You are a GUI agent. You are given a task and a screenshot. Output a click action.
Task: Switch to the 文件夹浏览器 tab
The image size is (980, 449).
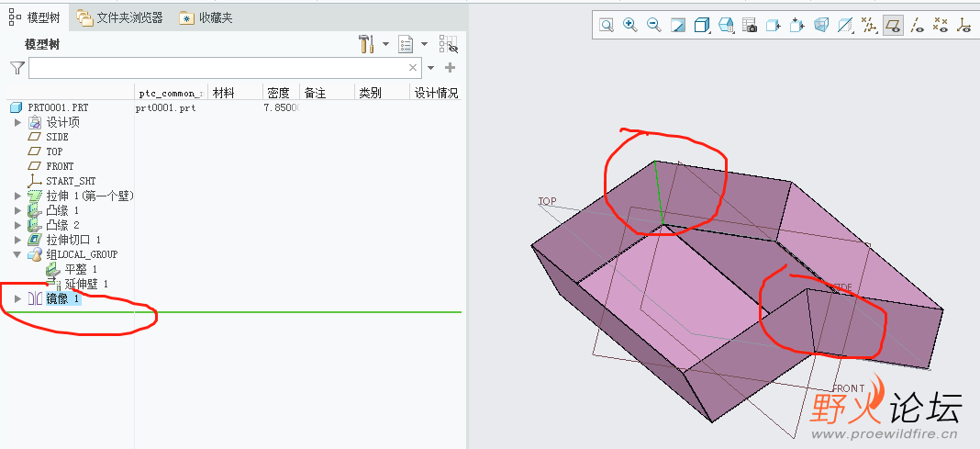tap(120, 17)
